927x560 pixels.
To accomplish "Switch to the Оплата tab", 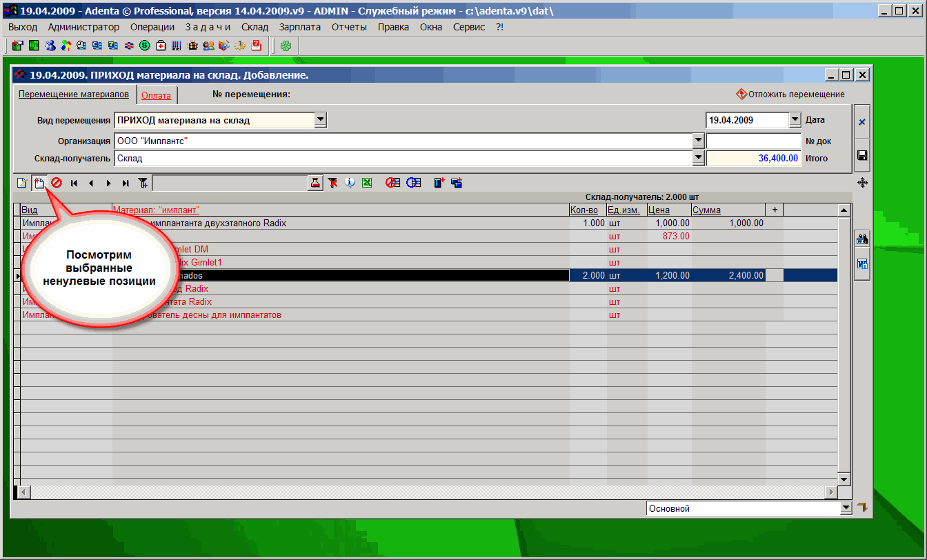I will click(156, 95).
